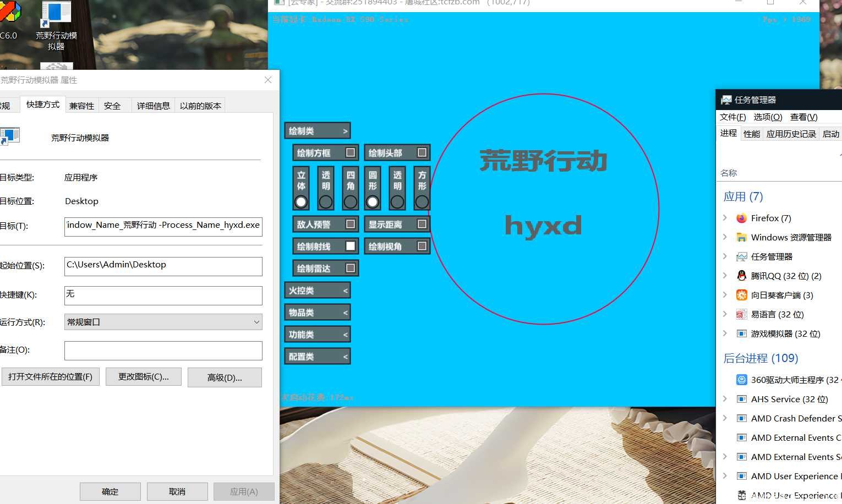The height and width of the screenshot is (504, 842).
Task: Turn off the 绘制射线 checkbox
Action: (x=350, y=246)
